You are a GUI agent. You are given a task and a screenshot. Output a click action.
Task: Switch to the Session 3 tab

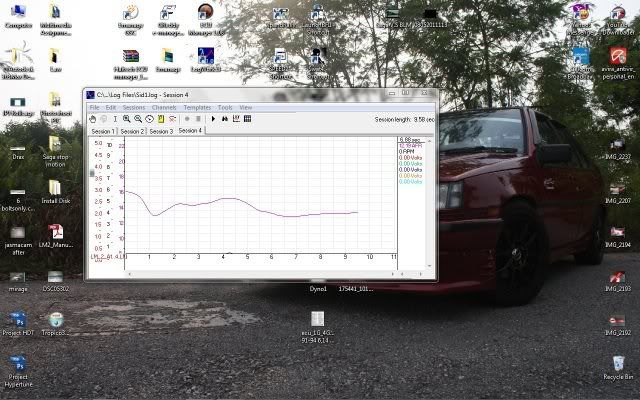click(161, 131)
